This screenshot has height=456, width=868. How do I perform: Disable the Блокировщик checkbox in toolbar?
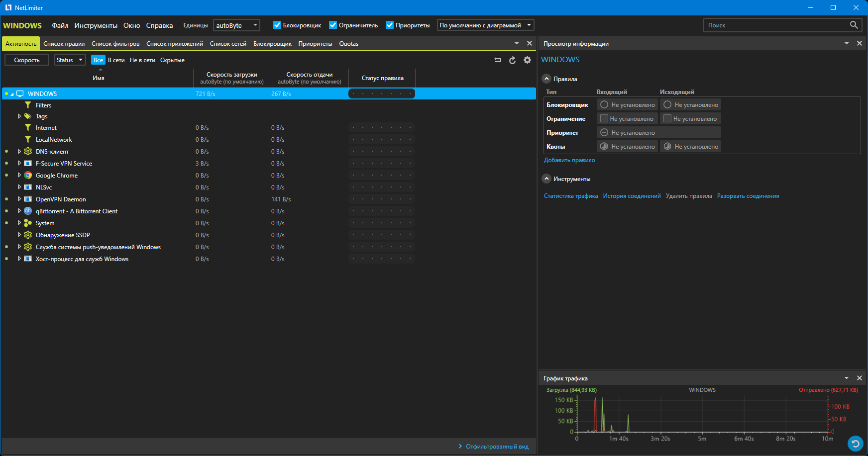click(277, 25)
